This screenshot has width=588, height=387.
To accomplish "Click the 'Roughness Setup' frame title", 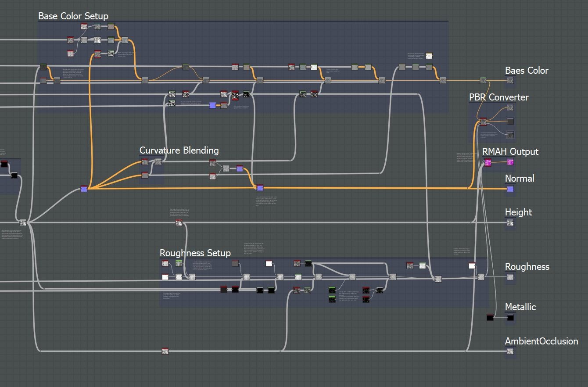I will (195, 253).
